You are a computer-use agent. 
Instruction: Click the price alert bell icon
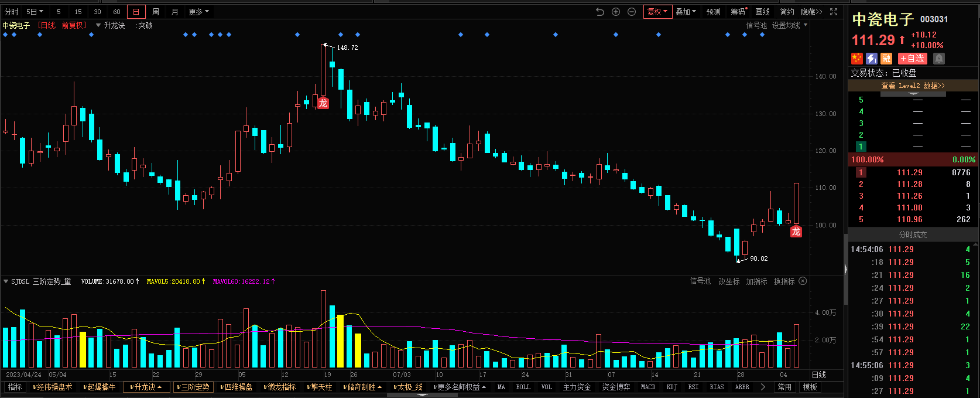[x=938, y=59]
